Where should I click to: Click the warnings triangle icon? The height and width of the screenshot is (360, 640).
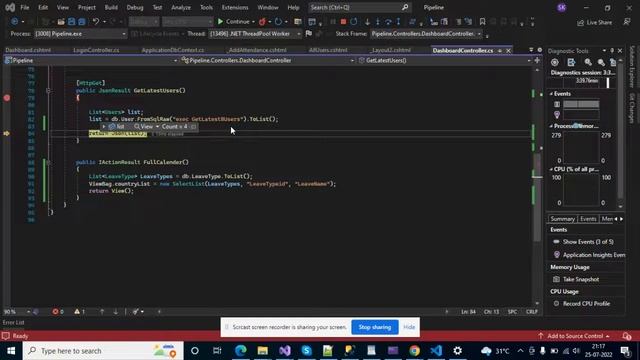[77, 311]
